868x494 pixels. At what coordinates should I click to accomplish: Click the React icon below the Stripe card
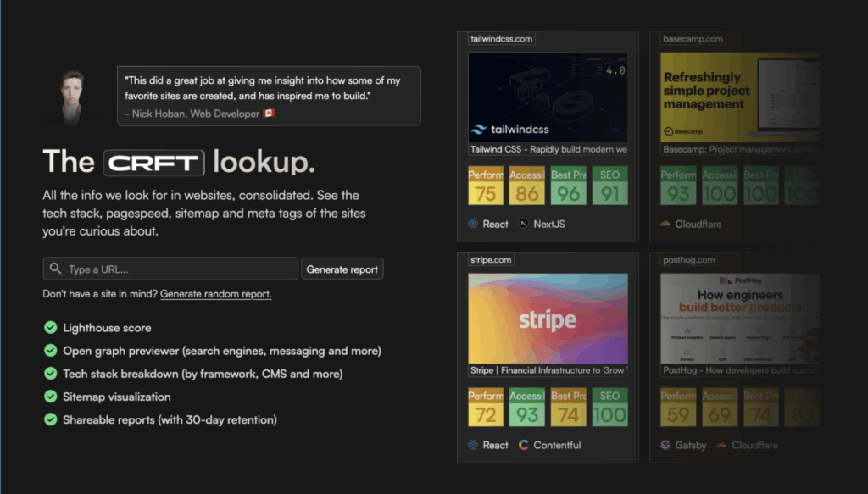[474, 445]
